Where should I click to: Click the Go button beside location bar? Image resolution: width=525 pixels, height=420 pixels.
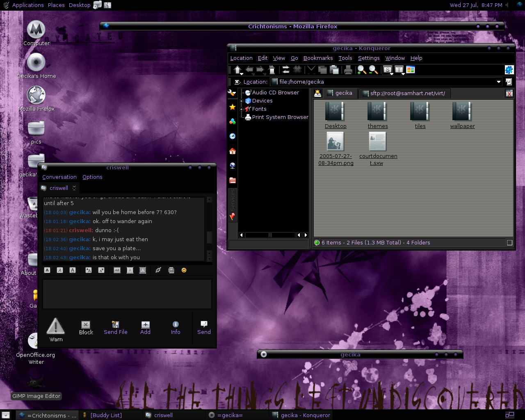[509, 82]
